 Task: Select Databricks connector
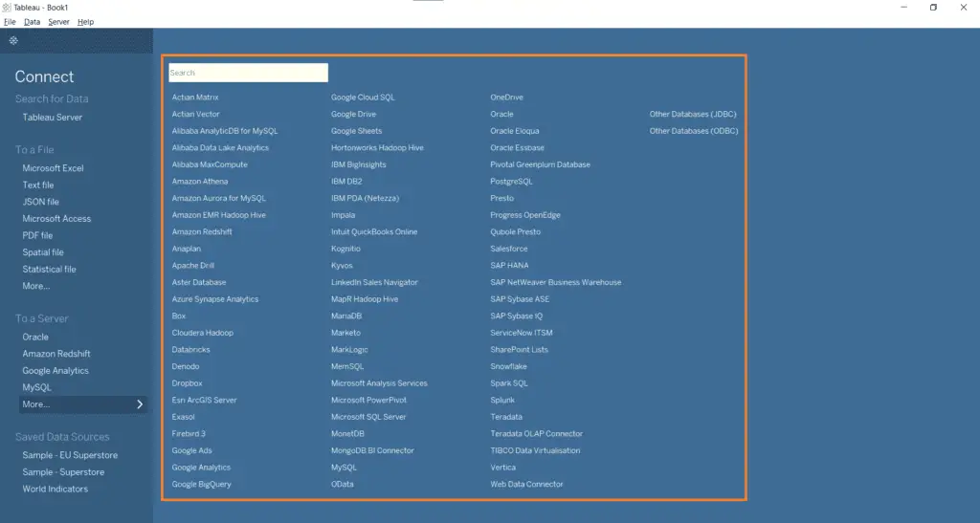click(x=191, y=350)
